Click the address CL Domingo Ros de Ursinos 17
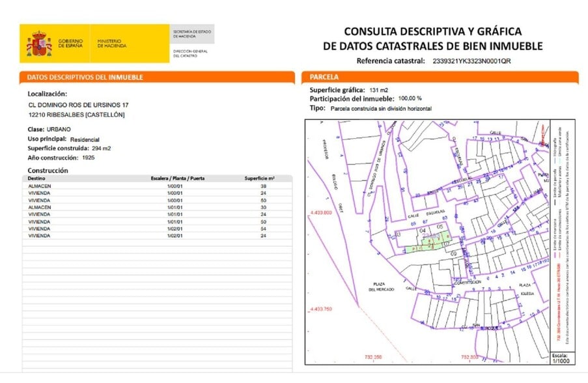The image size is (588, 383). [79, 104]
